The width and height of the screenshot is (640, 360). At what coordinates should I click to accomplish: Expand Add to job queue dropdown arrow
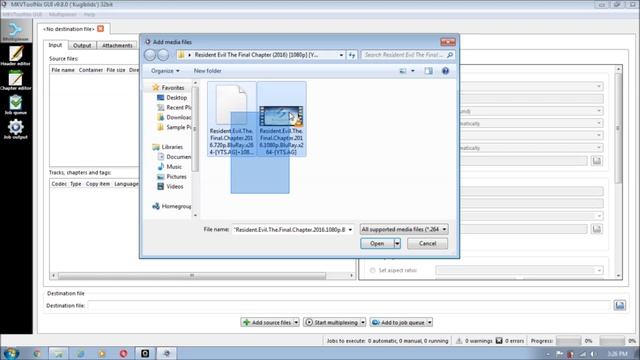tap(430, 322)
